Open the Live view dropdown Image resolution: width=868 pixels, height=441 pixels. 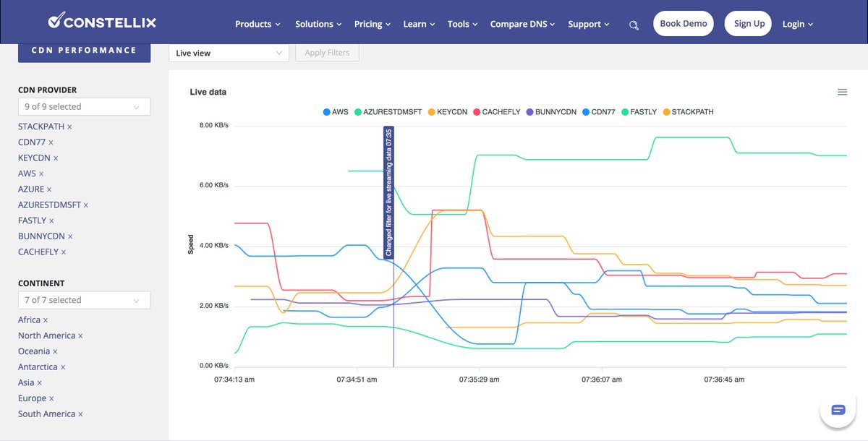click(x=229, y=53)
